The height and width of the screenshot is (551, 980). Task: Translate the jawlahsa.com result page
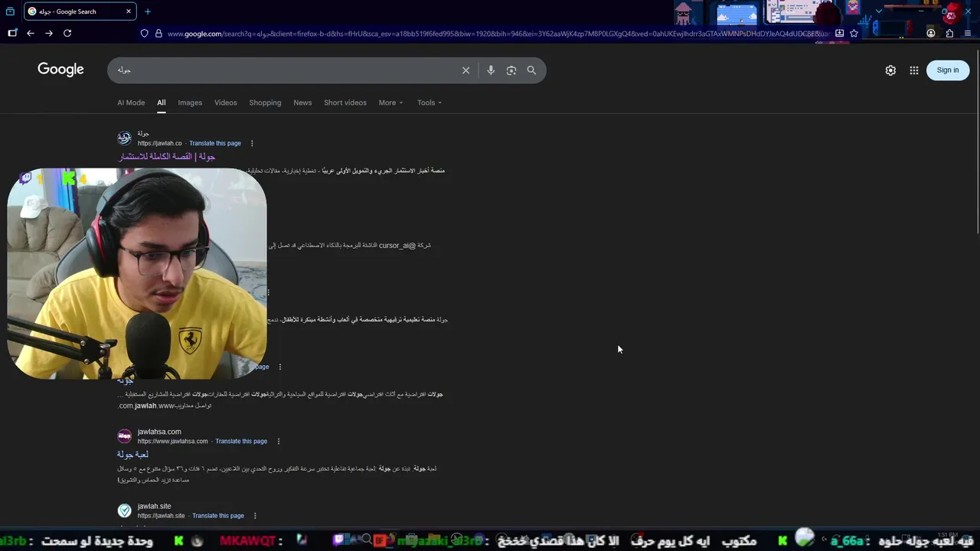(241, 442)
